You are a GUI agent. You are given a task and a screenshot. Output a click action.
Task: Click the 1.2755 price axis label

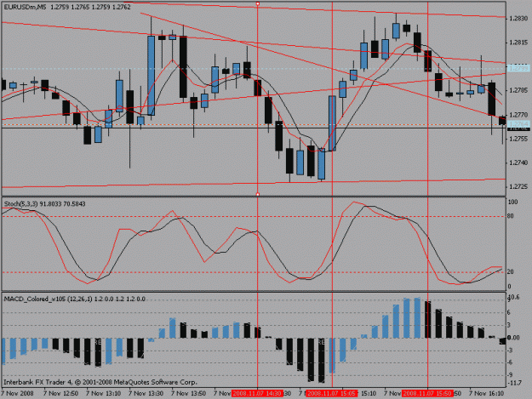tap(518, 139)
